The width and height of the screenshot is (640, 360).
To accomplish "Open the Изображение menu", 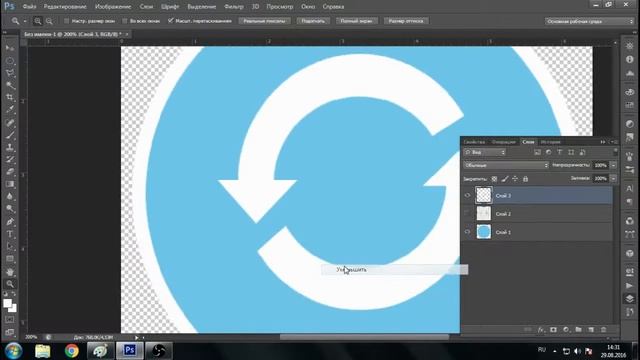I will coord(113,7).
